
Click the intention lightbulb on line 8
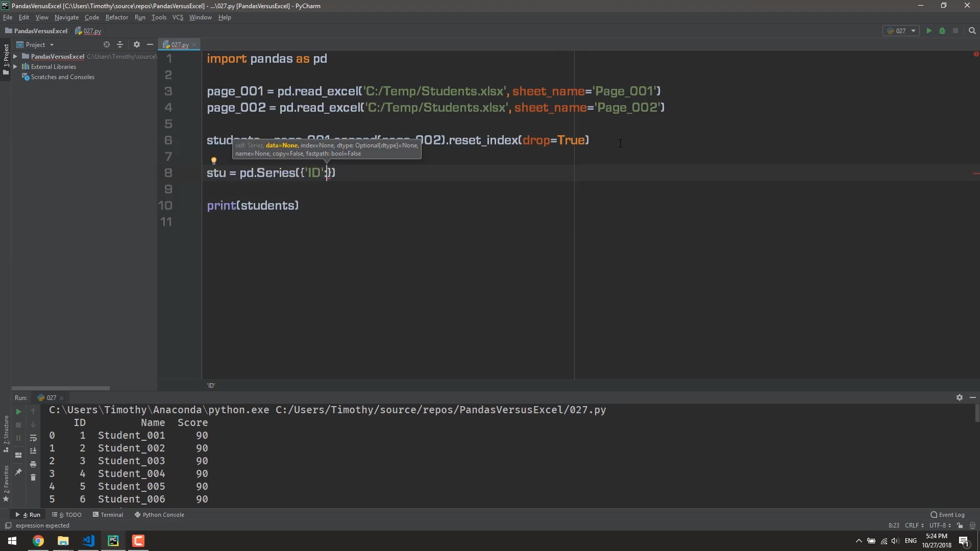click(x=214, y=161)
